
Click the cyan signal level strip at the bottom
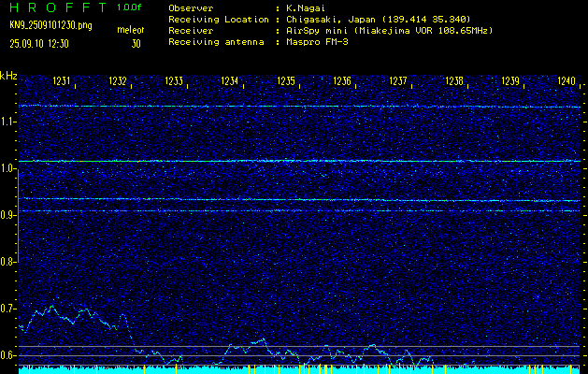click(299, 370)
